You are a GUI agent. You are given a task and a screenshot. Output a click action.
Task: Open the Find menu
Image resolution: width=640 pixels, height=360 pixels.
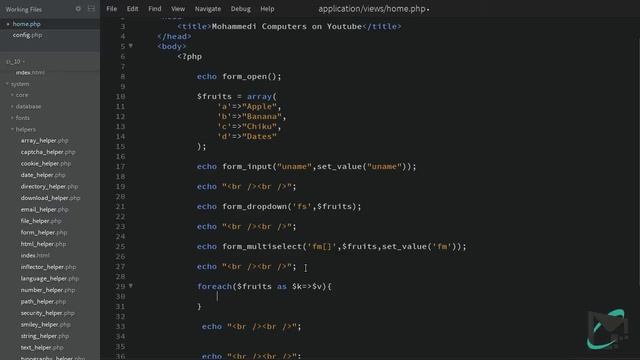click(x=155, y=9)
